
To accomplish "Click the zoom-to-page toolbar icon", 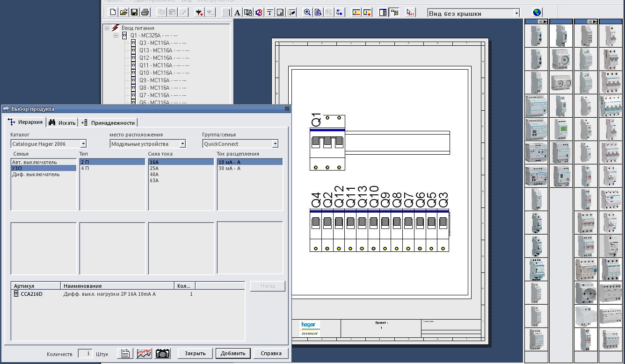I will [x=318, y=13].
